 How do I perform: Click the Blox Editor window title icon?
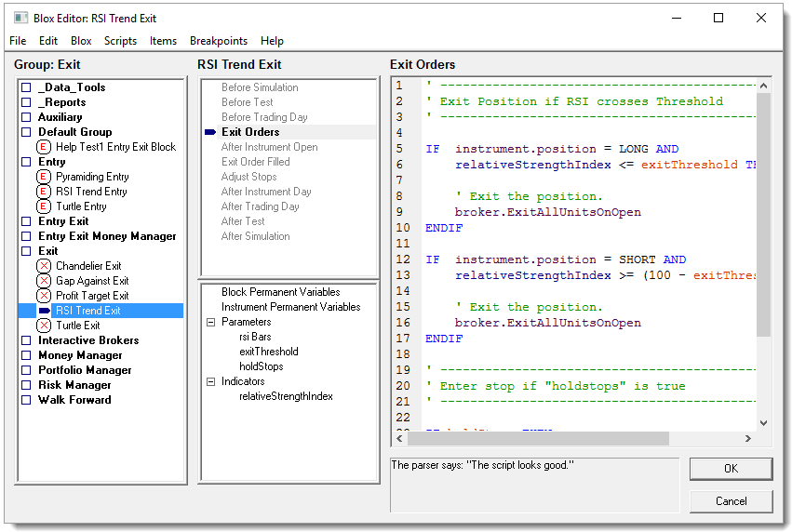click(x=20, y=17)
